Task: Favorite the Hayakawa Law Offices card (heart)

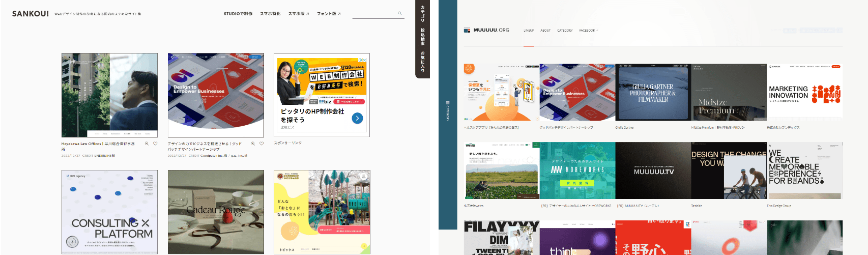Action: coord(155,144)
